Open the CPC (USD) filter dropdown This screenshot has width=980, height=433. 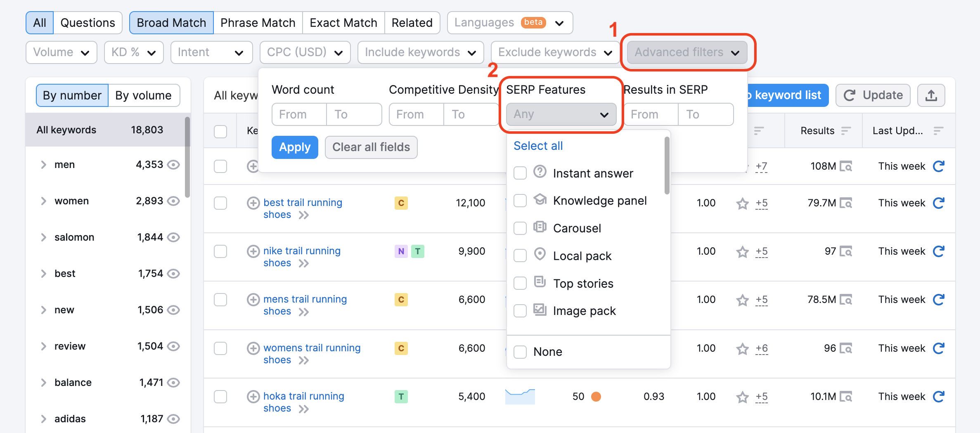pyautogui.click(x=305, y=52)
